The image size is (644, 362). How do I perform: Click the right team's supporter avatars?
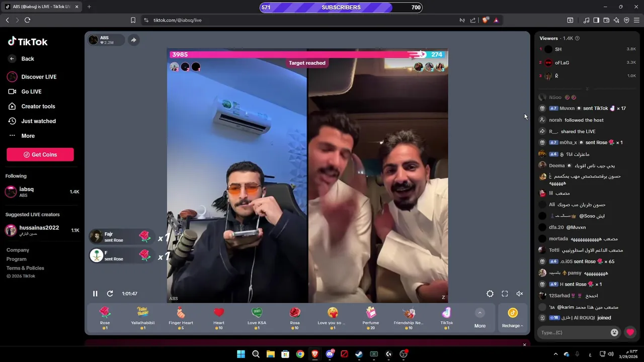tap(429, 67)
